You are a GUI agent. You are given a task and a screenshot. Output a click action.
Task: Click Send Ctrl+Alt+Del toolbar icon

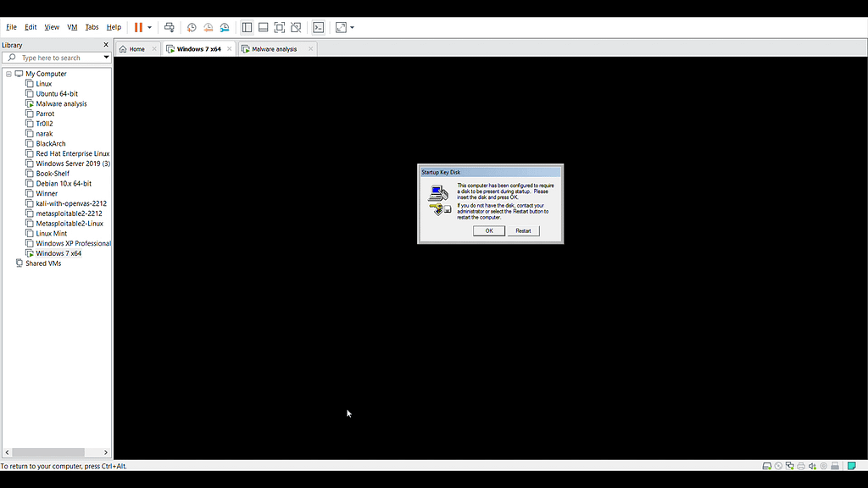point(170,27)
